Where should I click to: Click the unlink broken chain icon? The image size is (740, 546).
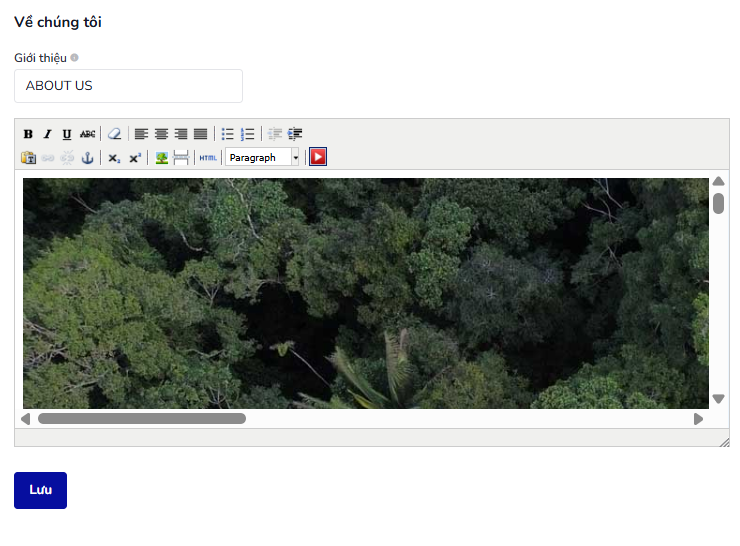click(67, 158)
